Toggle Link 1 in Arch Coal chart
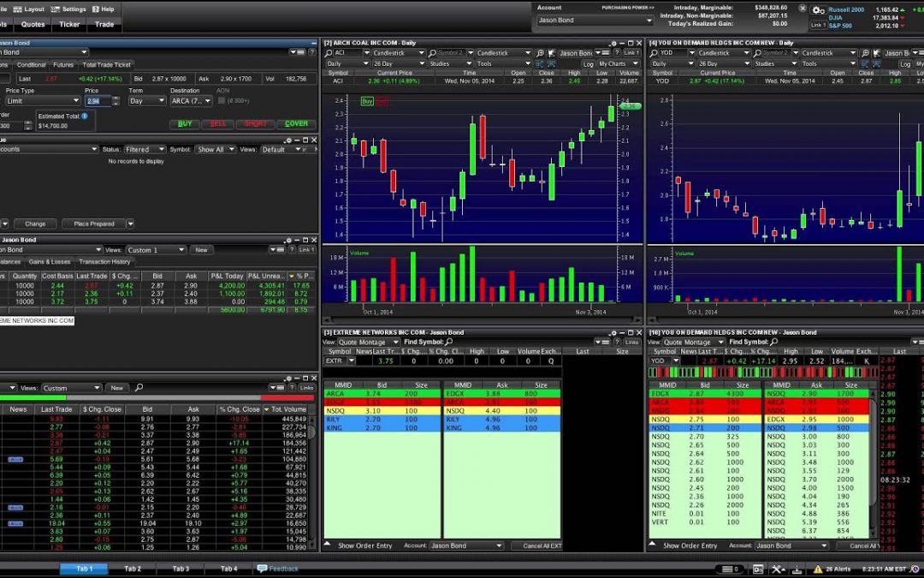924x578 pixels. click(631, 53)
